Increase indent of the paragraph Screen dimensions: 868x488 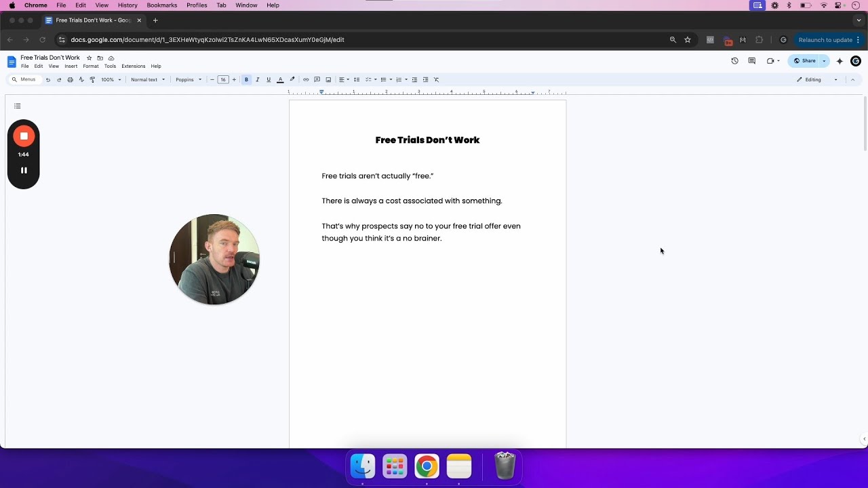[x=425, y=80]
